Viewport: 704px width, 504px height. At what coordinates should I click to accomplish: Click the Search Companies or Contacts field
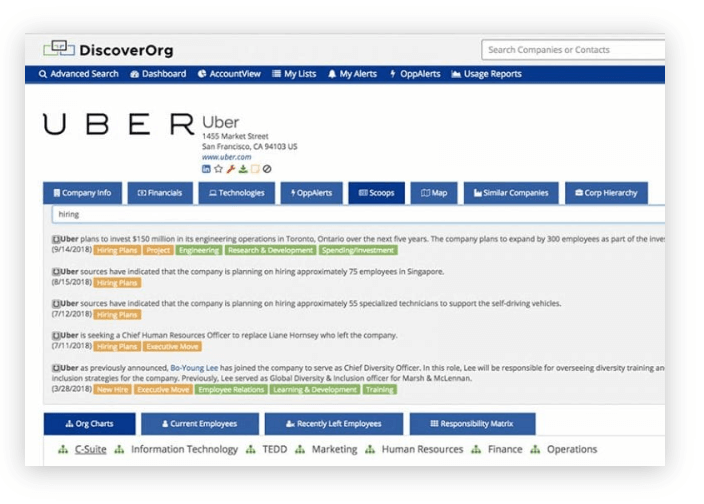tap(573, 50)
